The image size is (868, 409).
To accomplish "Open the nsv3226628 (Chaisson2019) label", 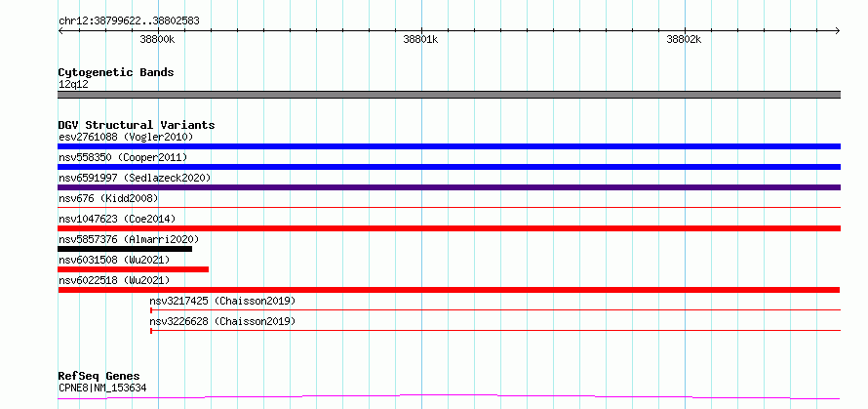I will coord(222,321).
